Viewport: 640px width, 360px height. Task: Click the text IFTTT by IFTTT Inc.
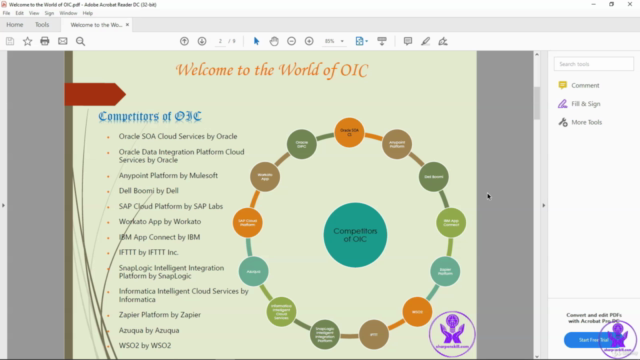[x=149, y=252]
